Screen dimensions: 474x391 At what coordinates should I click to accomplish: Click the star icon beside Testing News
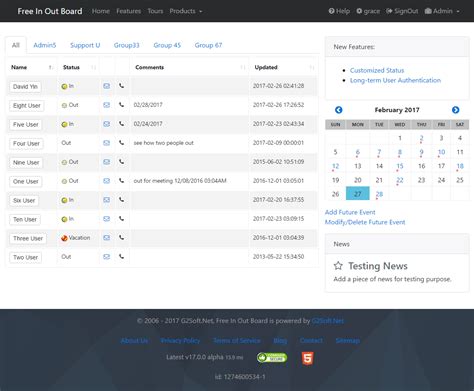[x=338, y=266]
